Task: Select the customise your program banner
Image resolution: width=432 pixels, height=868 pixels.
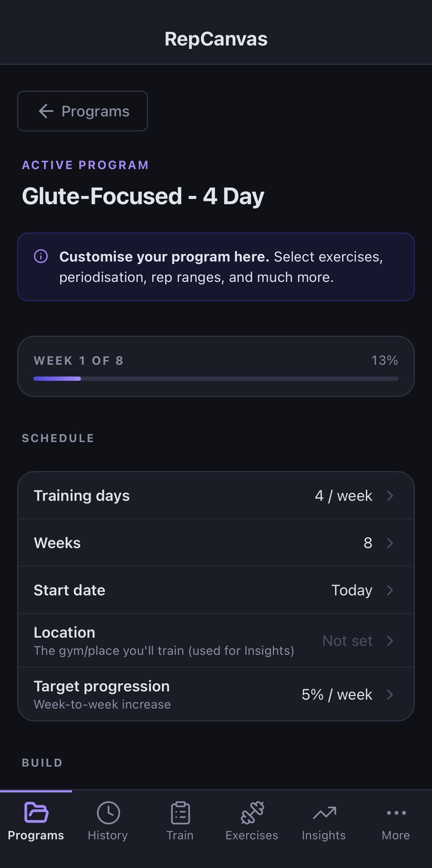Action: pyautogui.click(x=216, y=267)
